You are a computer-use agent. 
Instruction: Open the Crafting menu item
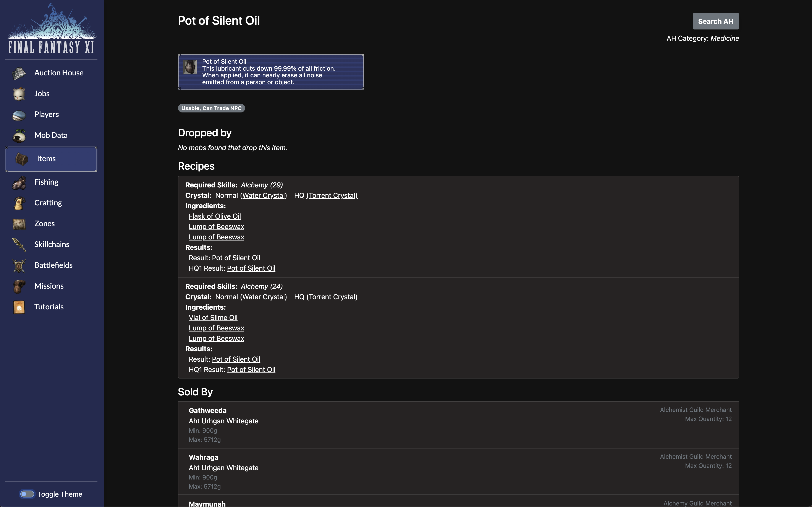click(x=48, y=203)
